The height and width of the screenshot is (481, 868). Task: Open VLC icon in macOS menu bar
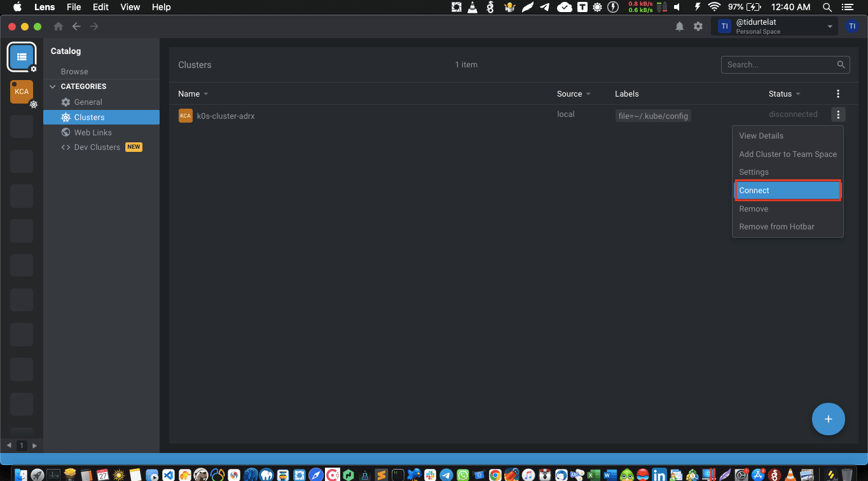point(472,7)
